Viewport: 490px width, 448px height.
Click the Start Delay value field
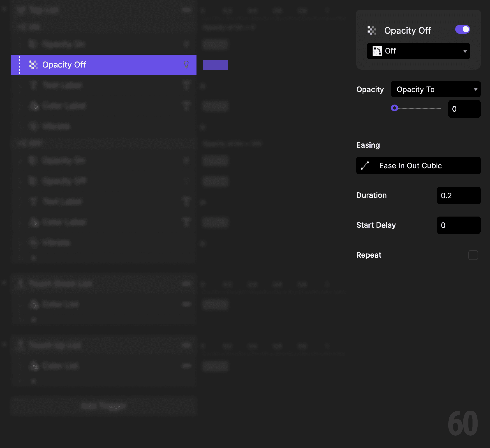click(458, 225)
